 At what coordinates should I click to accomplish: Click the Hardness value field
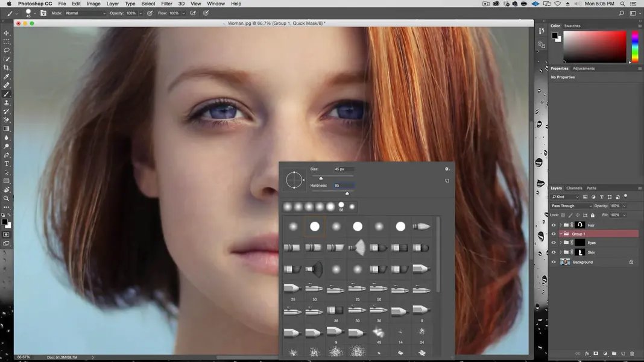click(x=344, y=186)
